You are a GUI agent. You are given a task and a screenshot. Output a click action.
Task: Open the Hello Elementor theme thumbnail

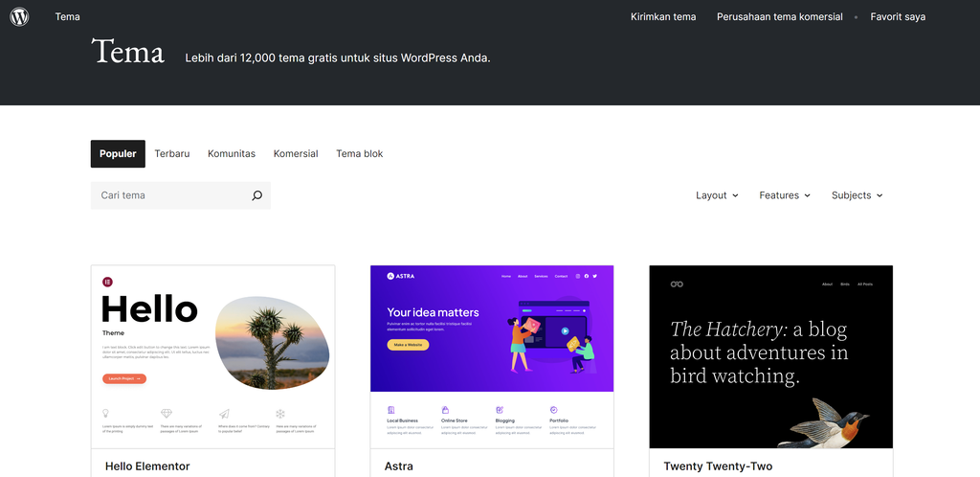point(212,357)
